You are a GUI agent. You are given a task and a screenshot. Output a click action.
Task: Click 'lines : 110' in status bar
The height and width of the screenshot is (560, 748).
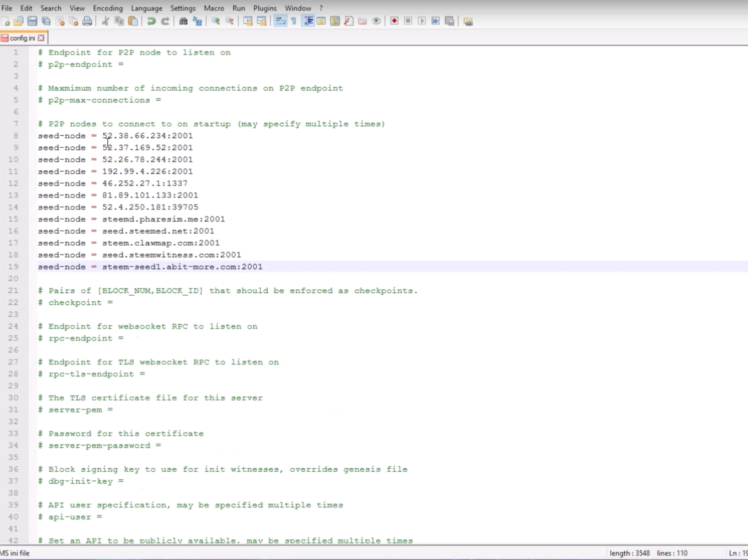(672, 553)
